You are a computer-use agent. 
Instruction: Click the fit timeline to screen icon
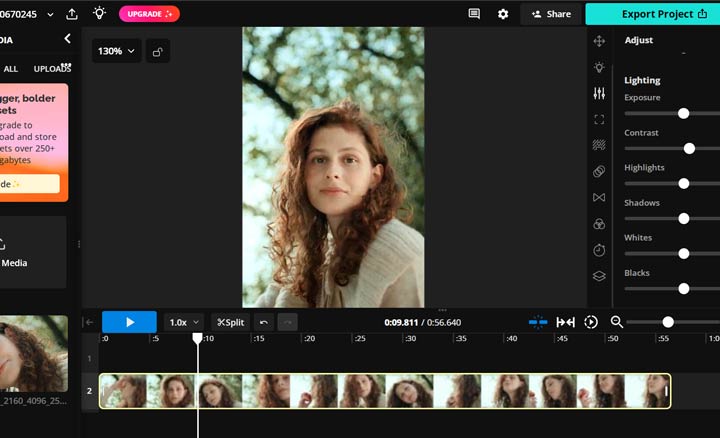pos(566,322)
